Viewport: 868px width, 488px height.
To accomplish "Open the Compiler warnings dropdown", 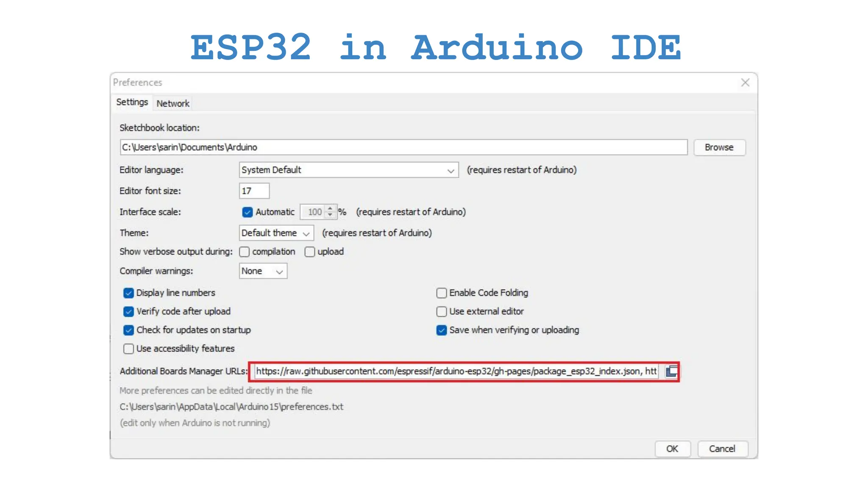I will [x=263, y=271].
